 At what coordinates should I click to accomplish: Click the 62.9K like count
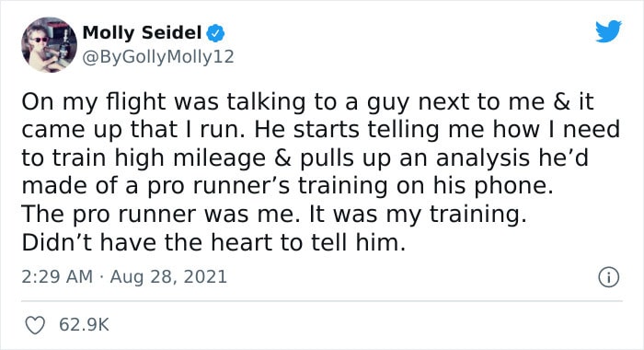[85, 325]
